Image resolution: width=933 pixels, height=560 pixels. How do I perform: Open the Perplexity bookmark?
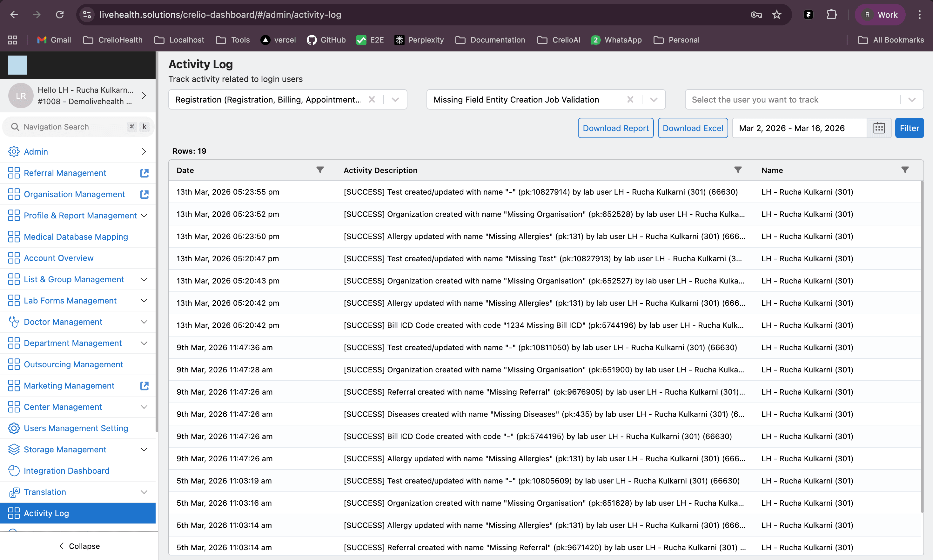pos(419,40)
